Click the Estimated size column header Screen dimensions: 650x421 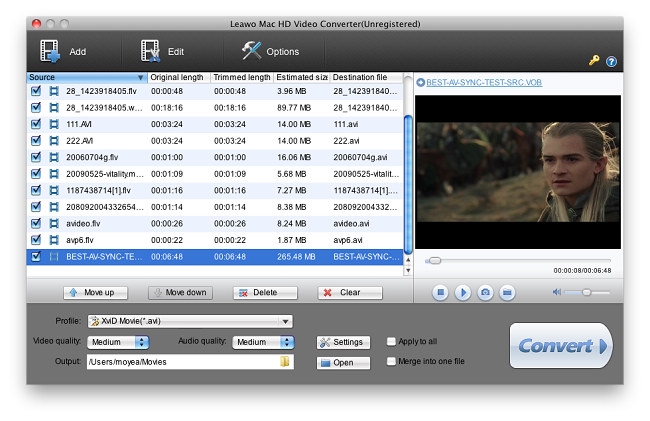(301, 77)
